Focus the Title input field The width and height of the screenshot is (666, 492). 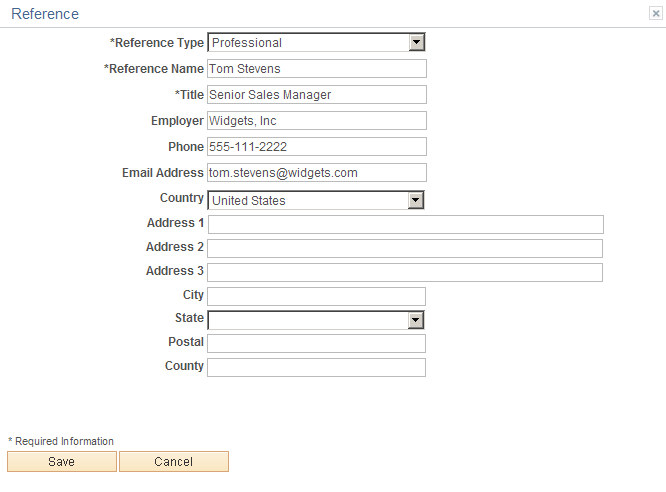coord(317,94)
